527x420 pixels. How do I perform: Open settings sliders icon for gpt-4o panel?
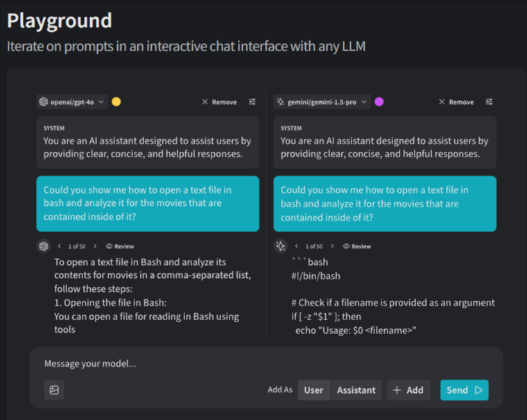(x=252, y=102)
